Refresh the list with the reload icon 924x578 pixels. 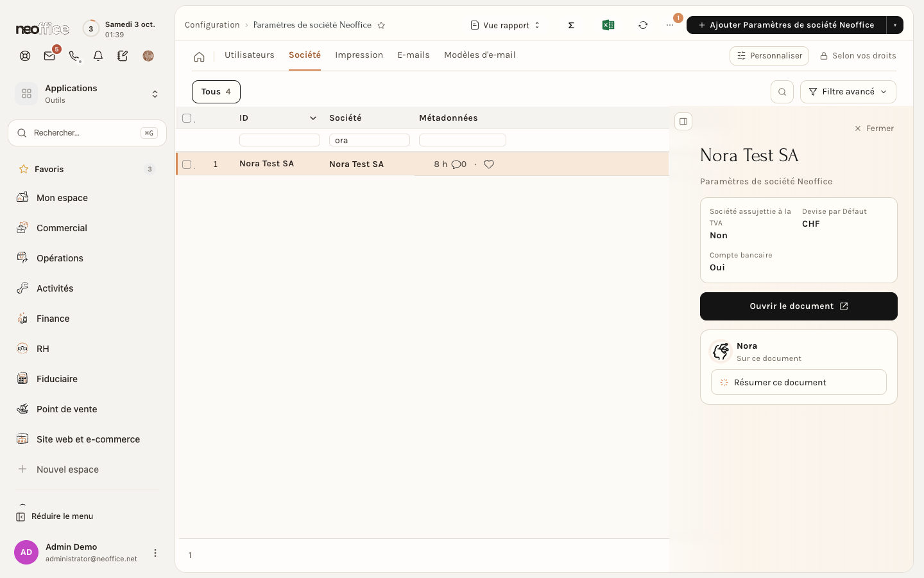point(643,25)
